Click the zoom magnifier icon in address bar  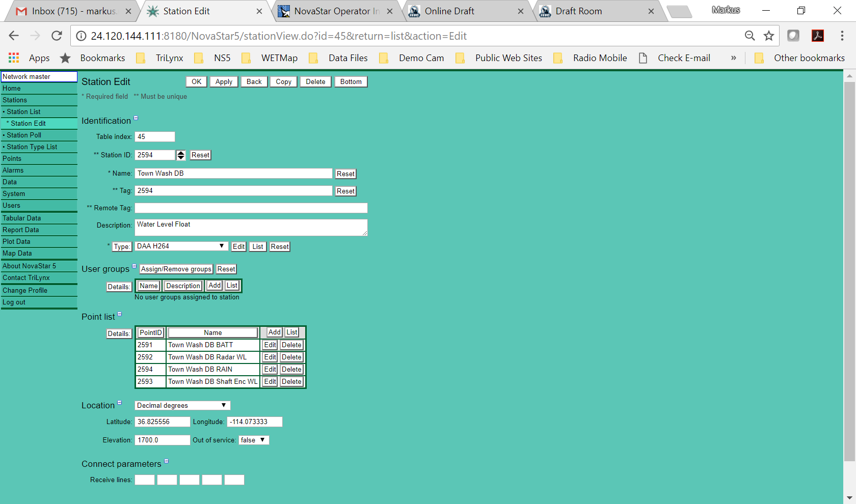point(750,36)
